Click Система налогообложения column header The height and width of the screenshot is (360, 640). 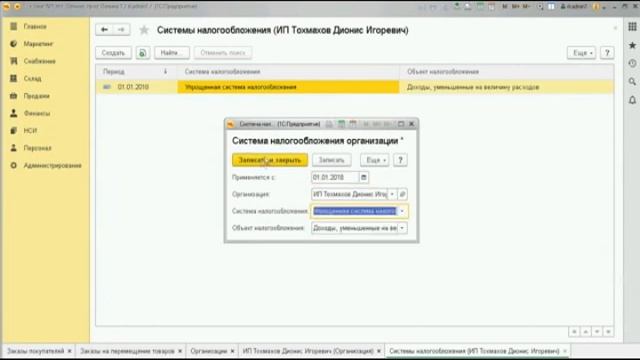point(288,72)
